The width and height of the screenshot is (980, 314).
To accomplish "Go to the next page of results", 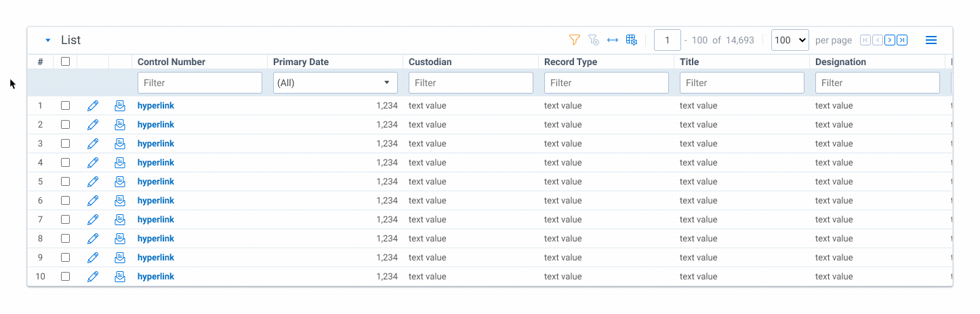I will 890,40.
